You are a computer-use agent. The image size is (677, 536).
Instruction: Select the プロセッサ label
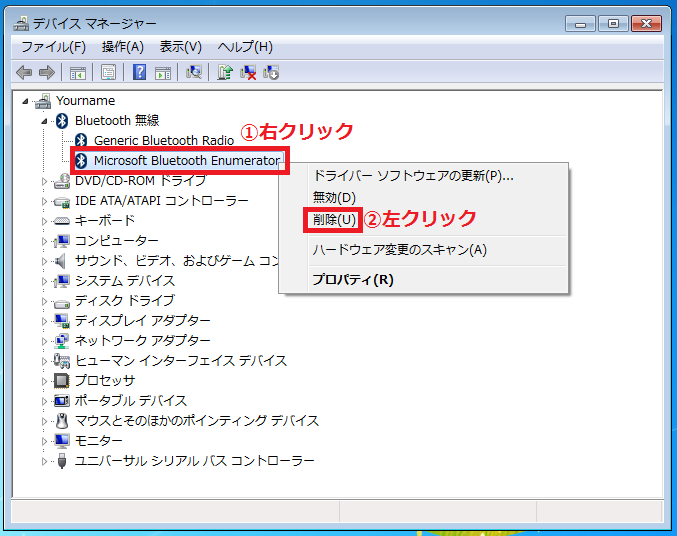104,381
